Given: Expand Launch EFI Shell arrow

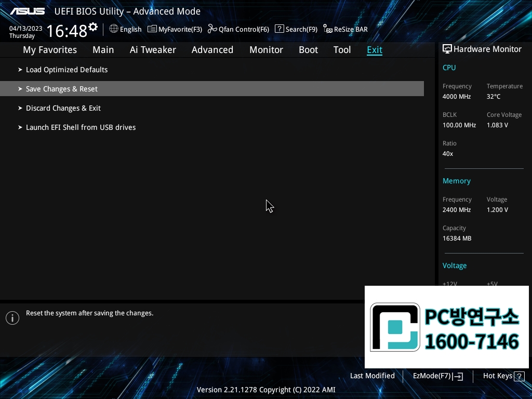Looking at the screenshot, I should pyautogui.click(x=20, y=127).
